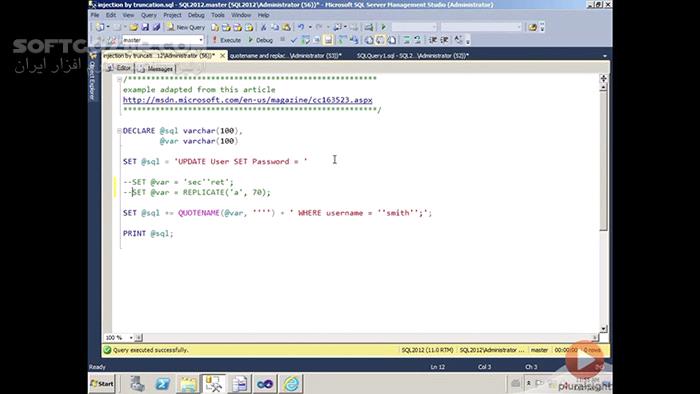Open the File menu
The image size is (700, 394).
click(95, 15)
